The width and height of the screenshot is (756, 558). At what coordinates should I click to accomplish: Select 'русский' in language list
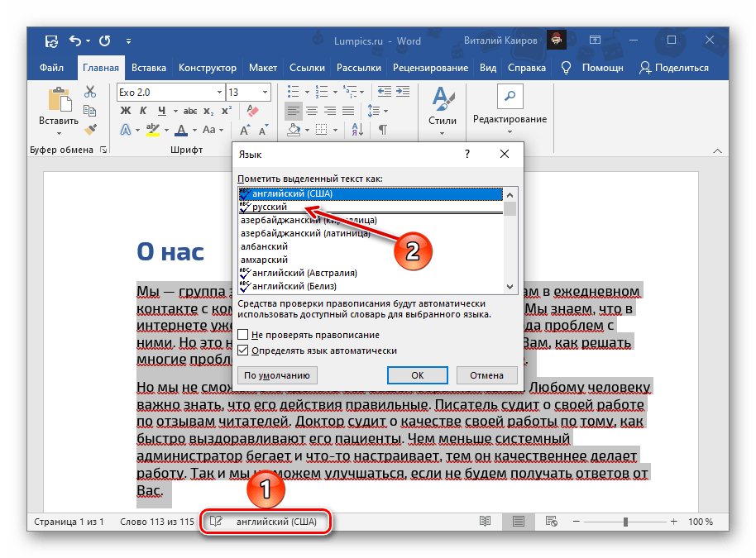tap(371, 207)
